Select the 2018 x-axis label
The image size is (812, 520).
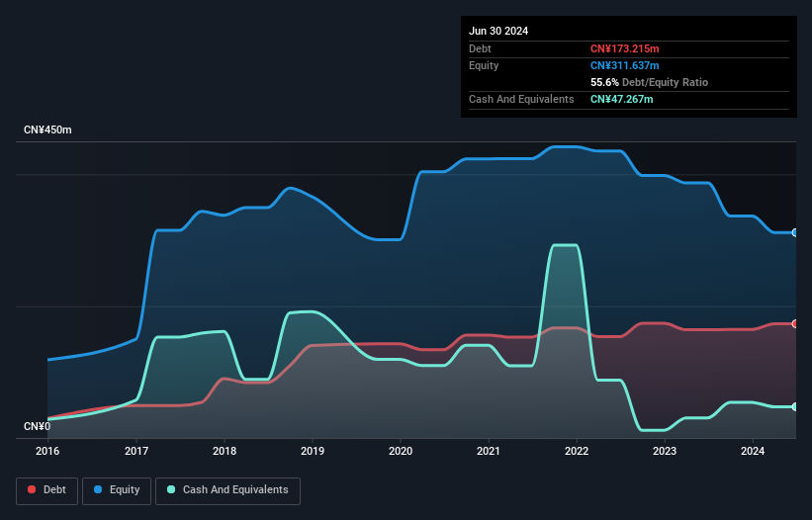(225, 451)
